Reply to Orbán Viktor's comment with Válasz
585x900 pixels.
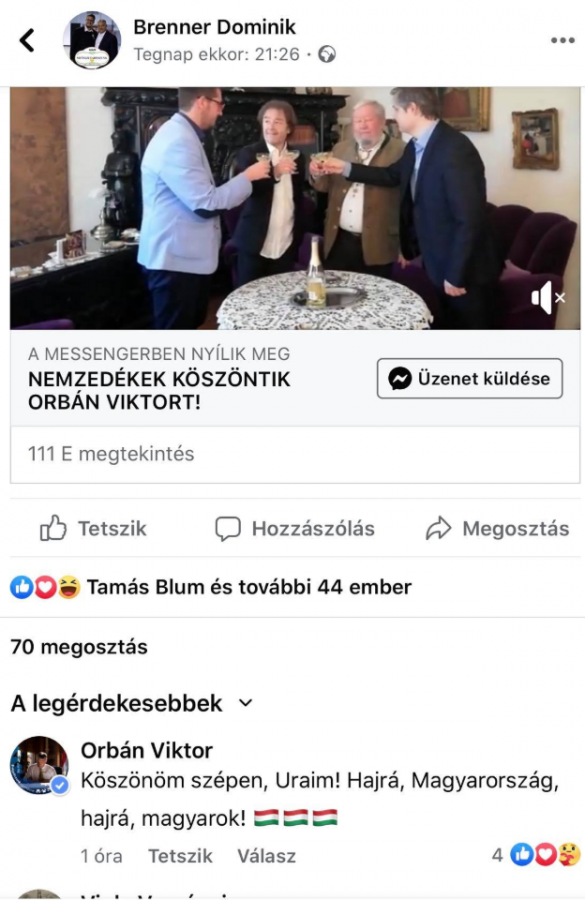(266, 856)
